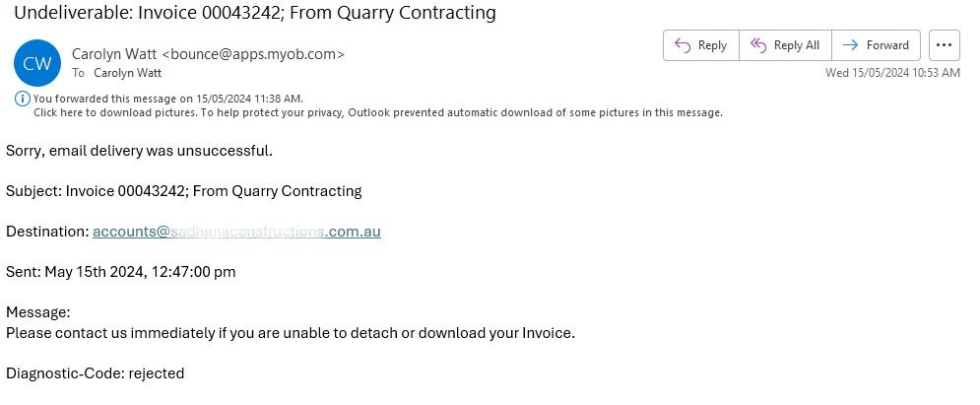Click here to download pictures notice
This screenshot has height=405, width=980.
pyautogui.click(x=378, y=112)
